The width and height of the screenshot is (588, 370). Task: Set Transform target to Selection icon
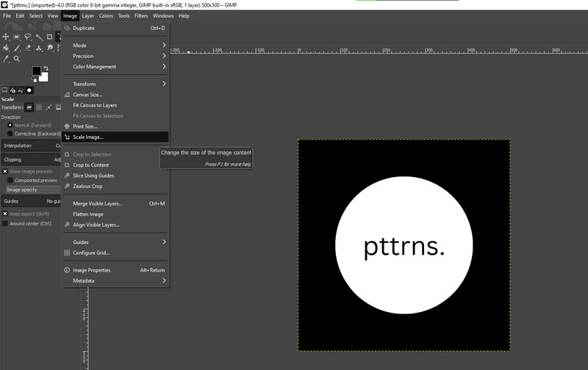(x=39, y=107)
